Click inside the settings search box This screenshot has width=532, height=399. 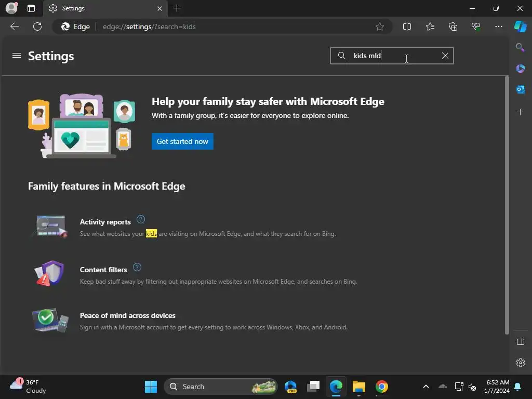click(392, 56)
